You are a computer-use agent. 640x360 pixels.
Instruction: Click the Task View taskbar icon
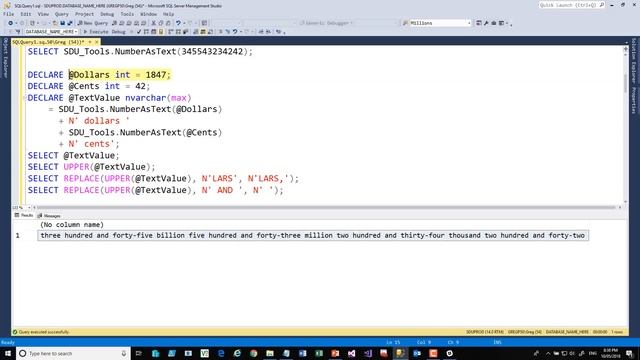coord(138,353)
